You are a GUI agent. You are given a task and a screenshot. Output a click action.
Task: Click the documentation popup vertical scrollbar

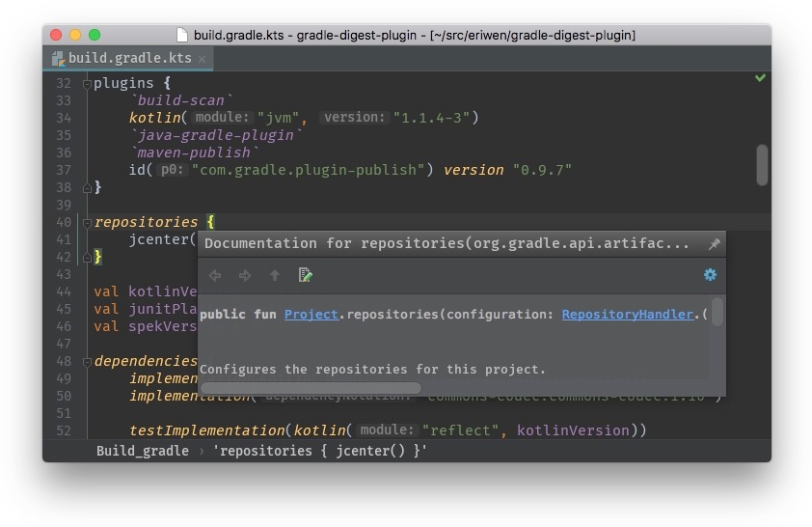click(x=717, y=312)
